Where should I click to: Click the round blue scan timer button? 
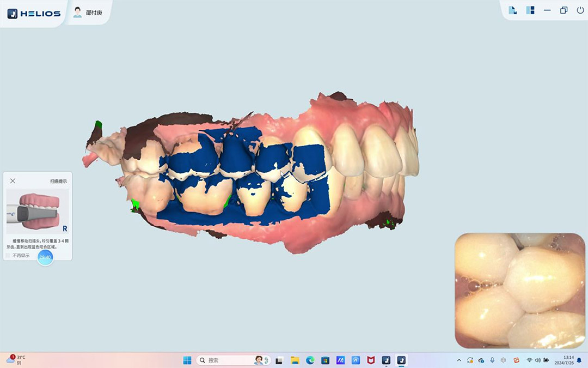click(x=45, y=257)
